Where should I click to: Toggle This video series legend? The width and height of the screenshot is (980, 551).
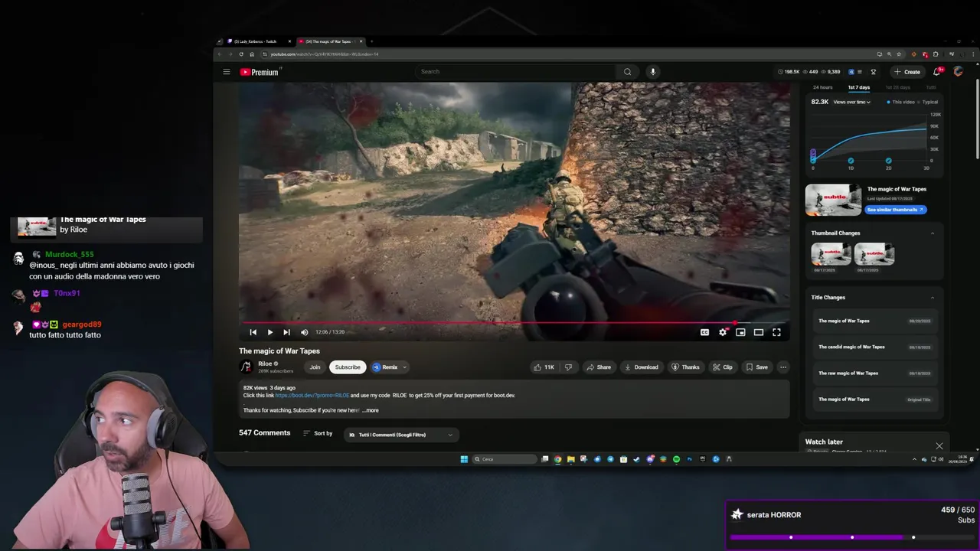901,102
